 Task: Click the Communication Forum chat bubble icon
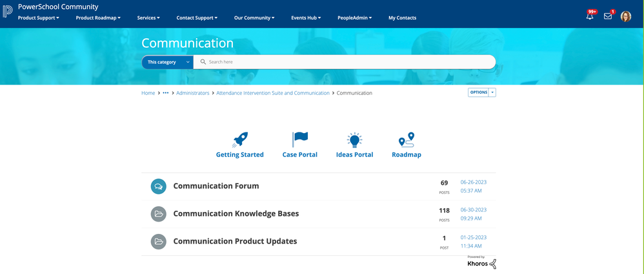click(159, 186)
